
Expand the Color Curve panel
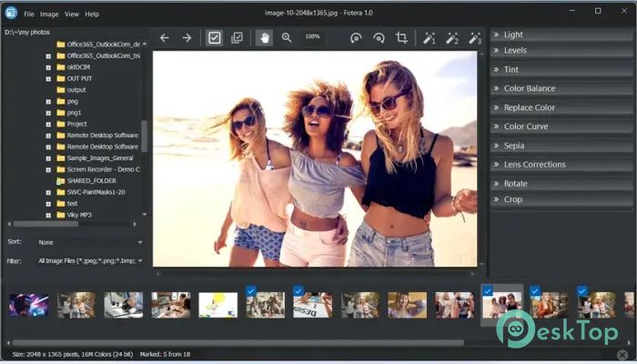561,126
